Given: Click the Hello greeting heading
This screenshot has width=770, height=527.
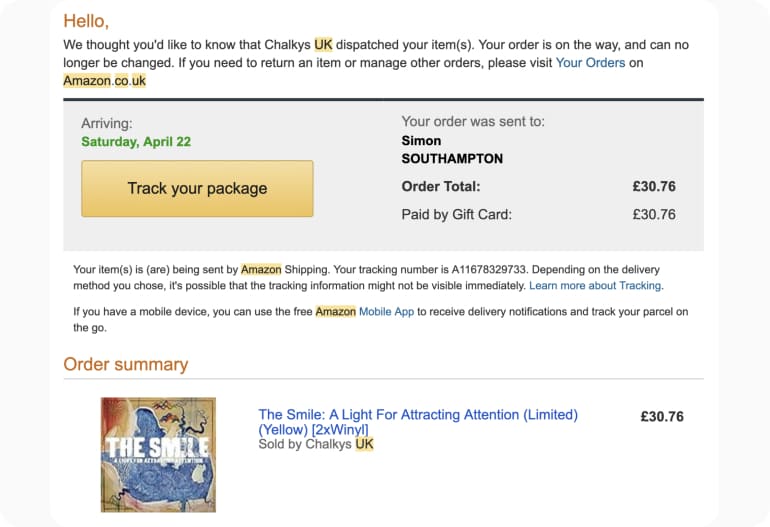Looking at the screenshot, I should pos(86,21).
